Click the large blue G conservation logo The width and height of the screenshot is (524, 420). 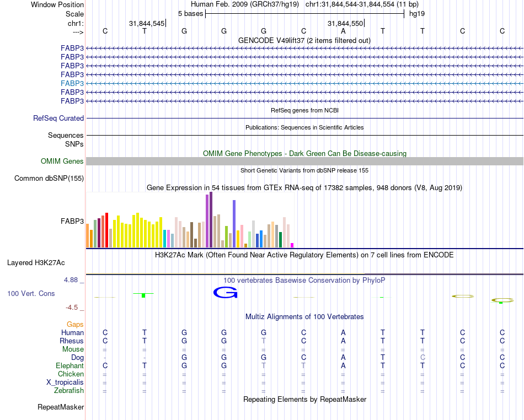click(226, 293)
